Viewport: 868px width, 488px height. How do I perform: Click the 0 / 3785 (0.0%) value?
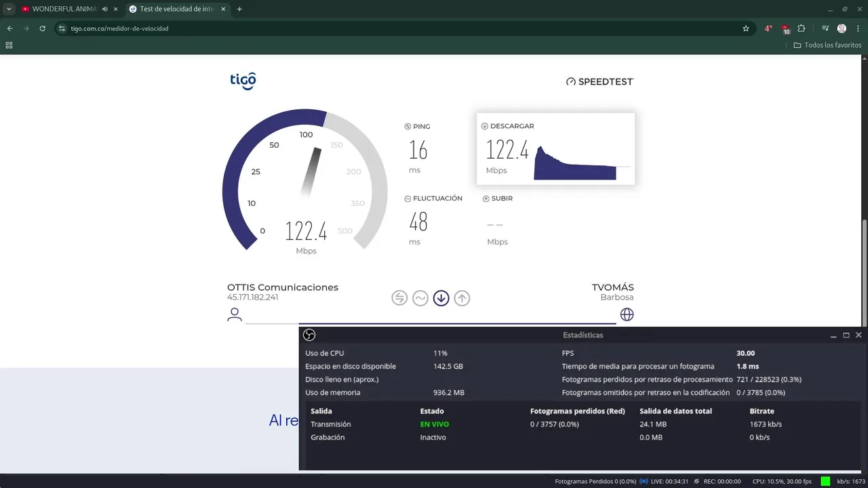tap(761, 392)
